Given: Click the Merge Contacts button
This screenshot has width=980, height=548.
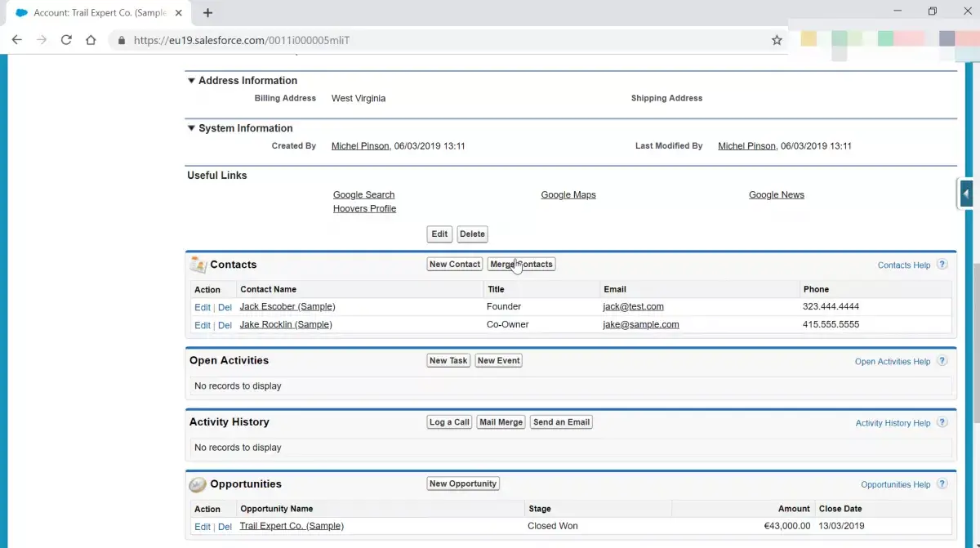Looking at the screenshot, I should click(521, 265).
